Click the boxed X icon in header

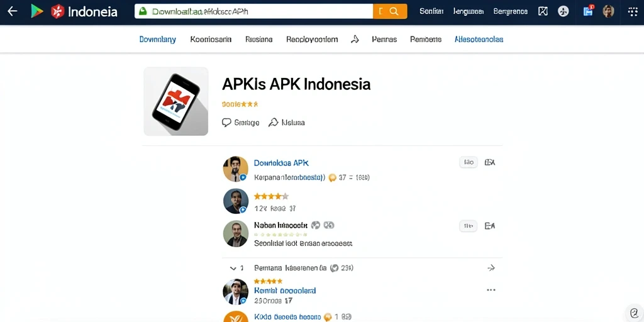click(543, 11)
